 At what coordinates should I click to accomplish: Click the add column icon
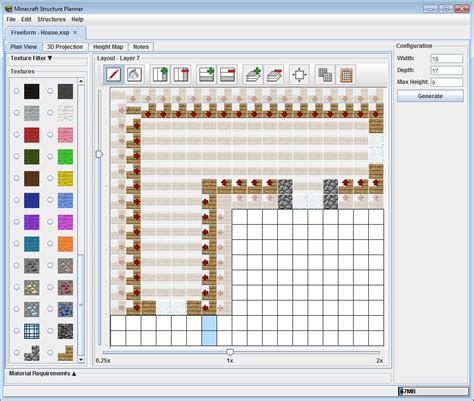point(160,74)
